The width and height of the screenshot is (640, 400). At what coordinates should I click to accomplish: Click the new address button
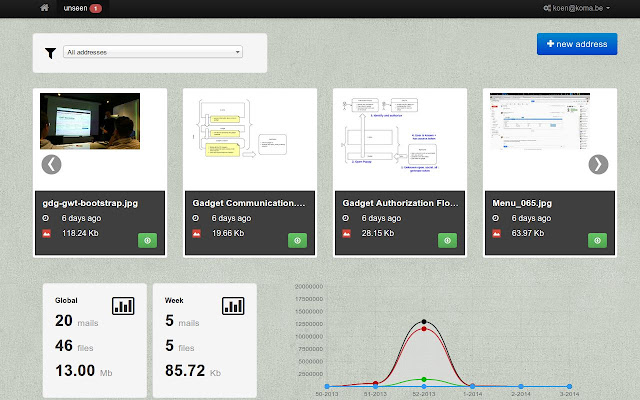click(577, 44)
